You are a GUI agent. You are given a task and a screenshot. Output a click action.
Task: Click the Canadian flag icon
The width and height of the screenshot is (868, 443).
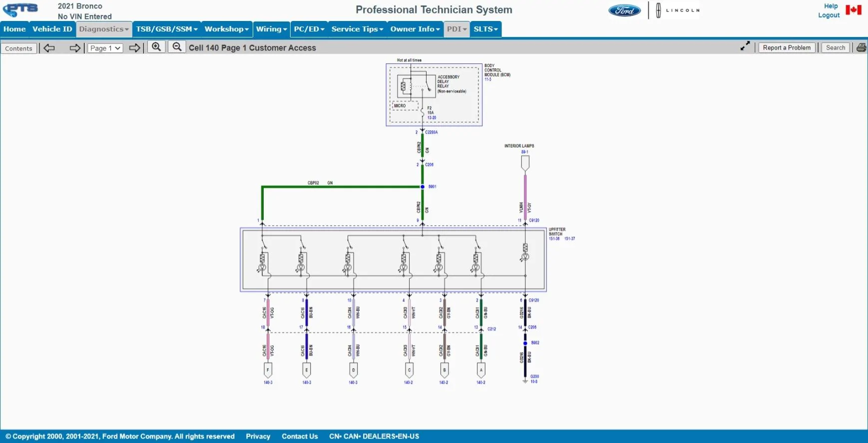click(x=854, y=10)
